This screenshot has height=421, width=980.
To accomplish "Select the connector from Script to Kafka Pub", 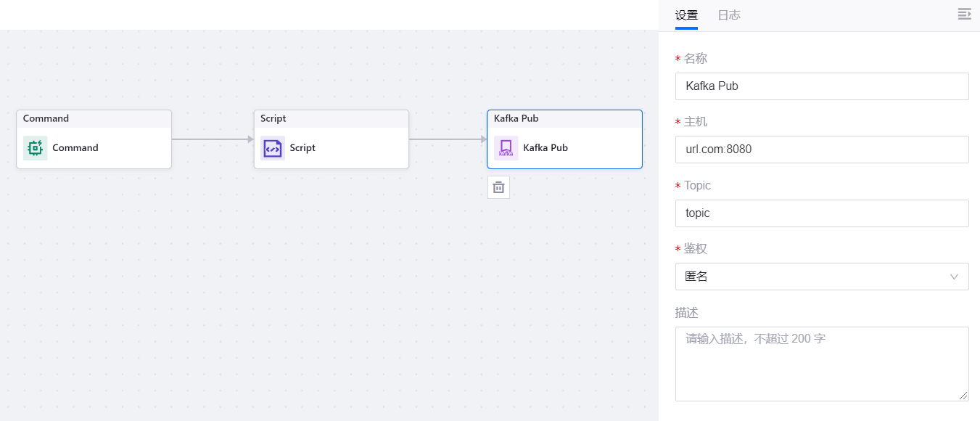I will (447, 139).
